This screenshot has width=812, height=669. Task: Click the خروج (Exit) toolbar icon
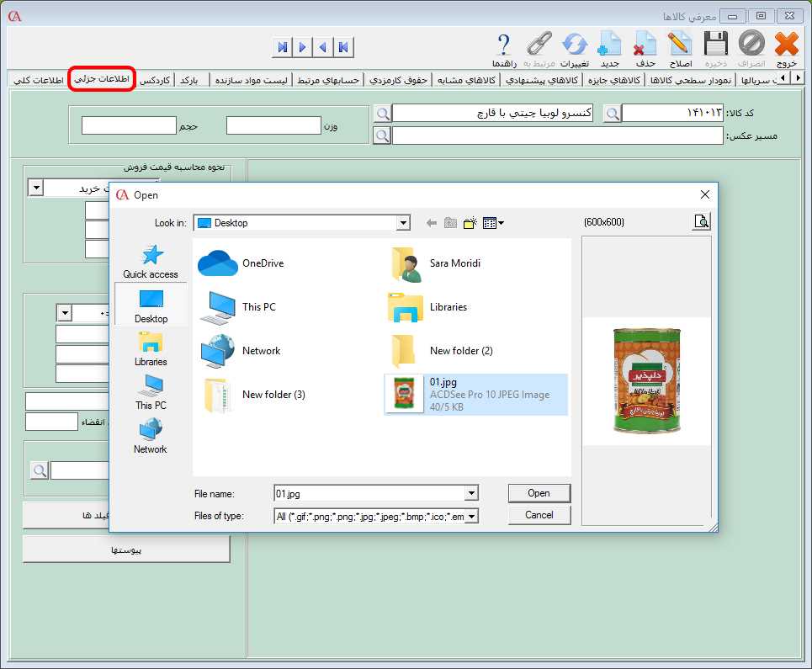click(x=786, y=44)
